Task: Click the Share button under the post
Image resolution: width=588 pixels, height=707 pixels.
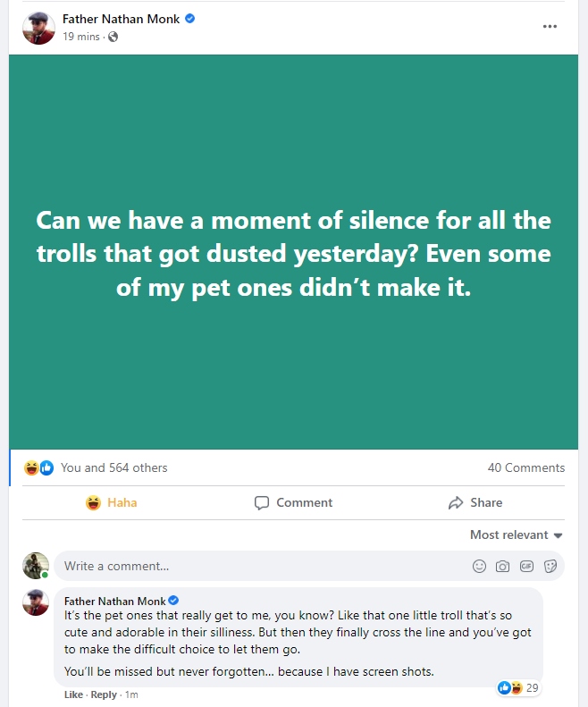Action: coord(475,502)
